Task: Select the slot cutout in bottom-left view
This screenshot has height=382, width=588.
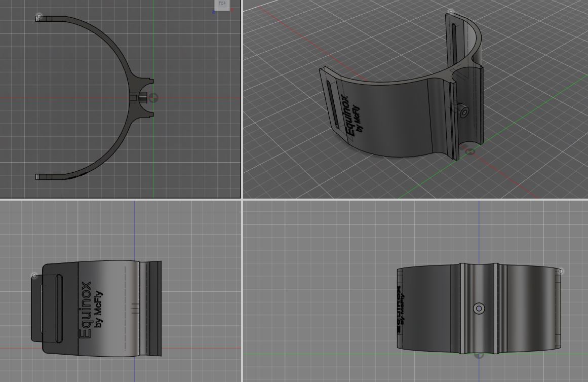Action: (x=59, y=309)
